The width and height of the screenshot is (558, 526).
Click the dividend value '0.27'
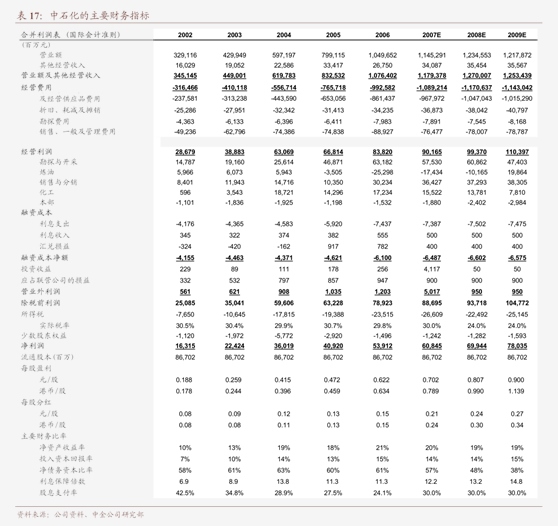tap(517, 414)
